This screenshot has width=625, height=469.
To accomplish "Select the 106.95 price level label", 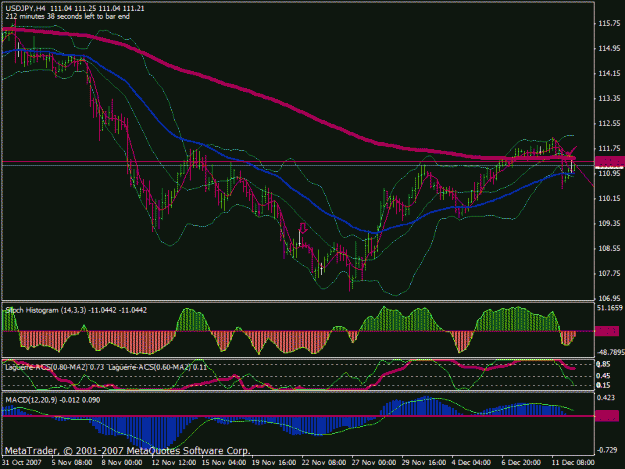I will point(609,298).
